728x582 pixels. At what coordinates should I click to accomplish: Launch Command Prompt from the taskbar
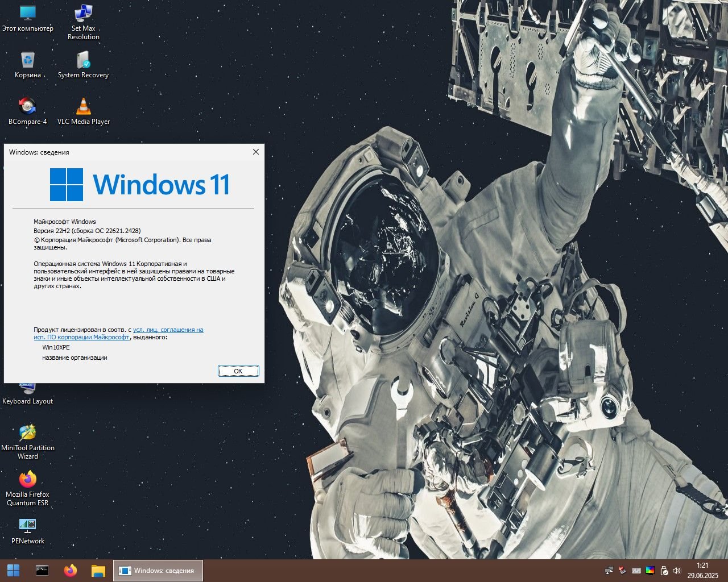point(42,570)
